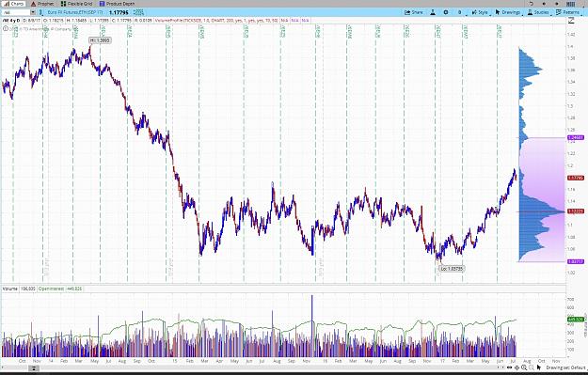Open the Drawings menu
This screenshot has height=375, width=588.
[x=508, y=12]
